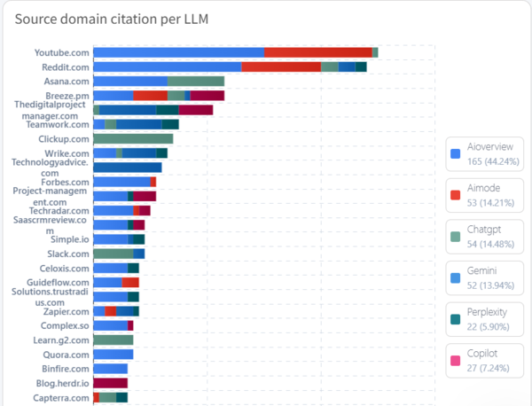Toggle the Gemini legend entry
The height and width of the screenshot is (406, 532).
(484, 278)
